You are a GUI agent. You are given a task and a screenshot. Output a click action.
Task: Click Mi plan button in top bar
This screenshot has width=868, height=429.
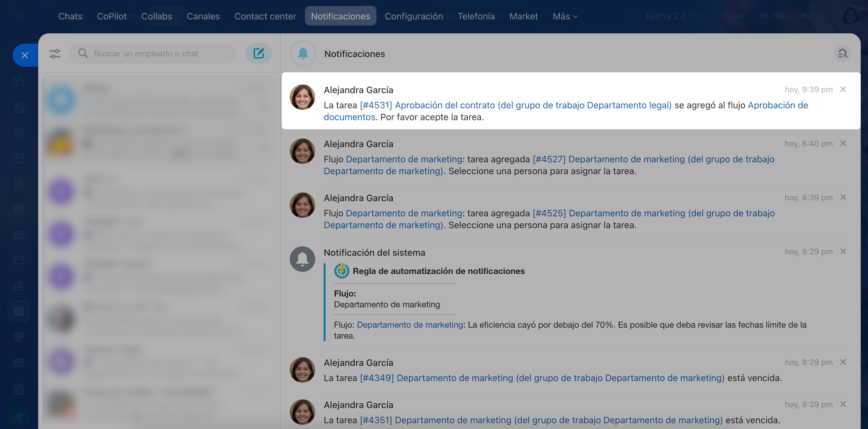[773, 15]
